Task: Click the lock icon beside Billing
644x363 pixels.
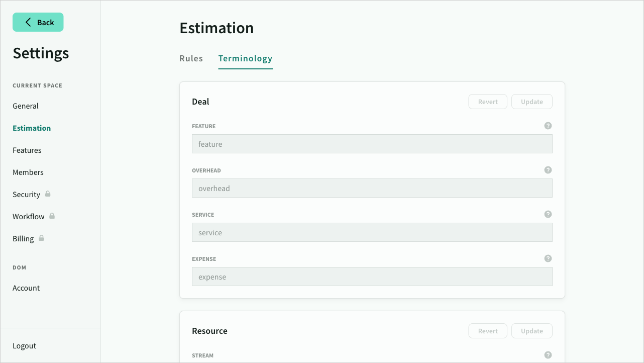Action: 42,238
